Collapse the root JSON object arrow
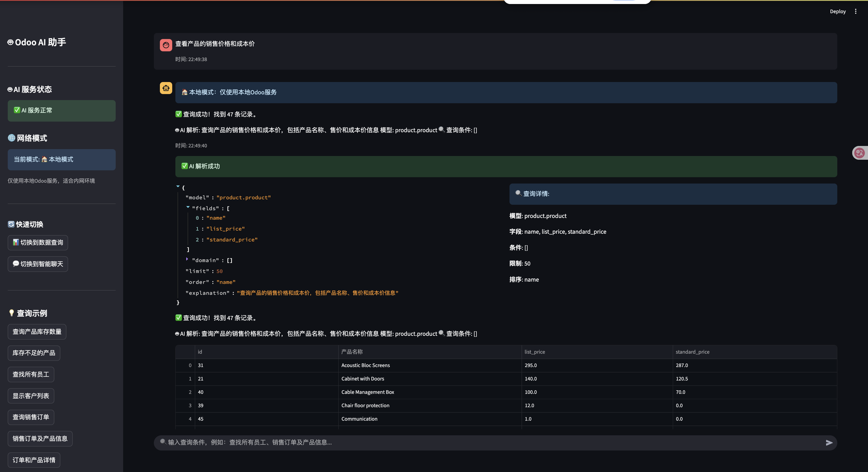Image resolution: width=868 pixels, height=472 pixels. point(178,186)
